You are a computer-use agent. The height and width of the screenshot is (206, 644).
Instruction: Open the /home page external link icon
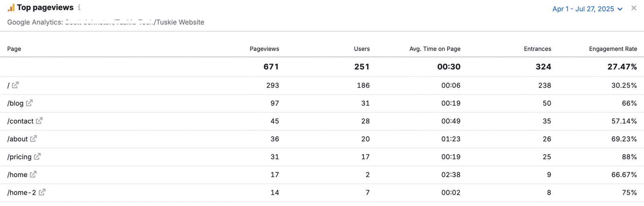(33, 174)
